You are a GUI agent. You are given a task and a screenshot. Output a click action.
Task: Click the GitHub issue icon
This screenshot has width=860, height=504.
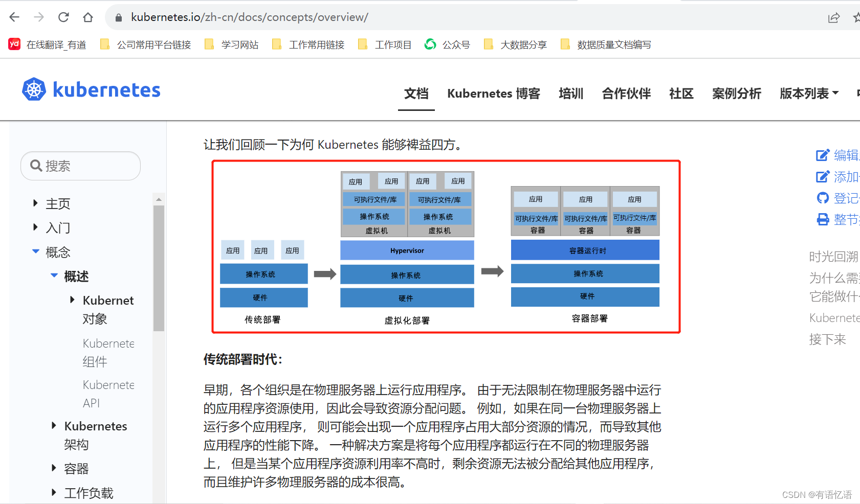(x=823, y=198)
